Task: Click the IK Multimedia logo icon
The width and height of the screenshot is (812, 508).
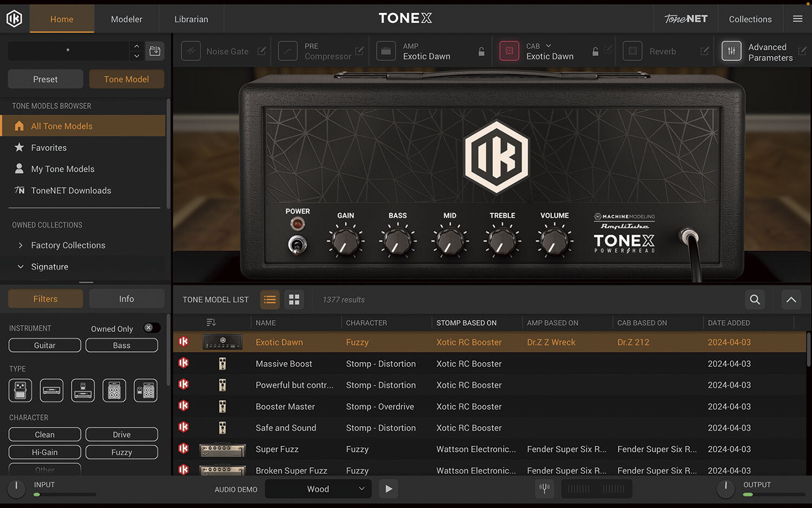Action: pos(14,19)
